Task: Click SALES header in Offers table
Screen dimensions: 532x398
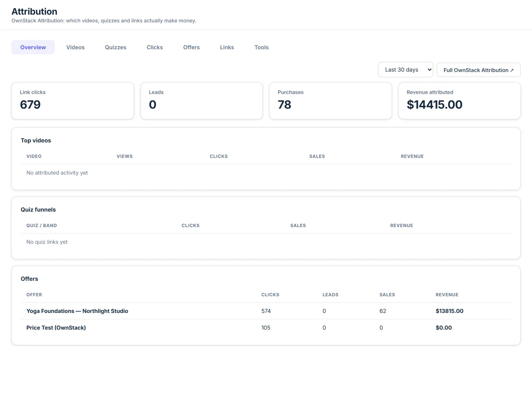Action: 387,295
